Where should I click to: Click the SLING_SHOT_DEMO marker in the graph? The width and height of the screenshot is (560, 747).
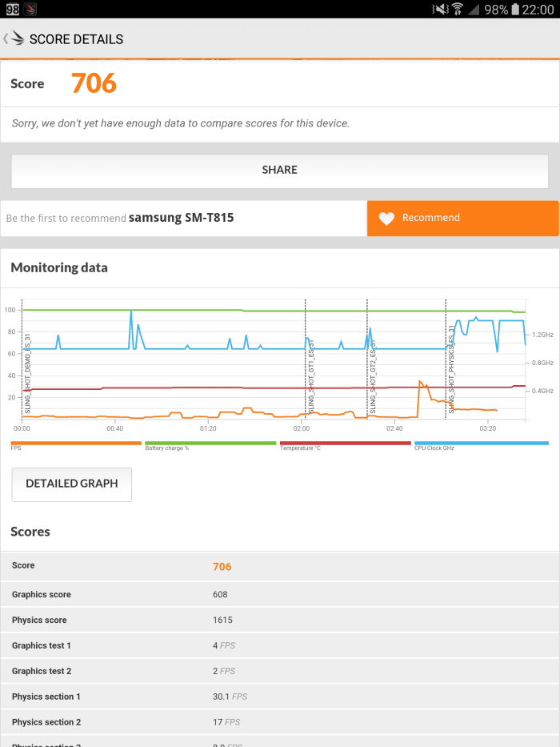click(x=28, y=373)
